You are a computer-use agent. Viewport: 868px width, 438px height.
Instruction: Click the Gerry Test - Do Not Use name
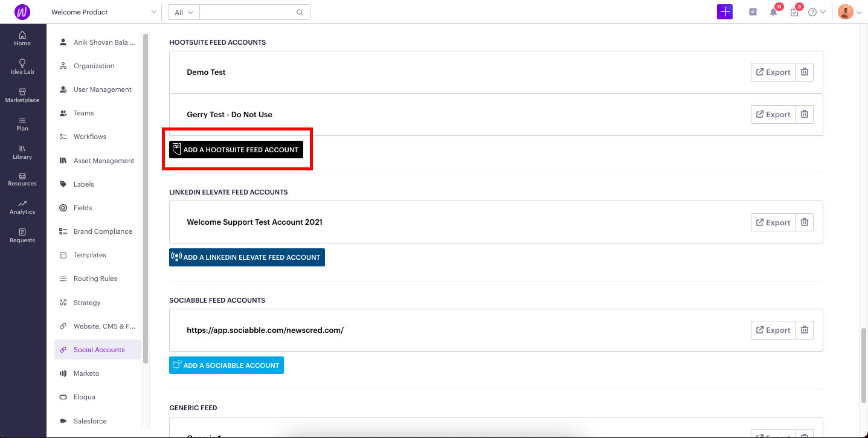[230, 114]
